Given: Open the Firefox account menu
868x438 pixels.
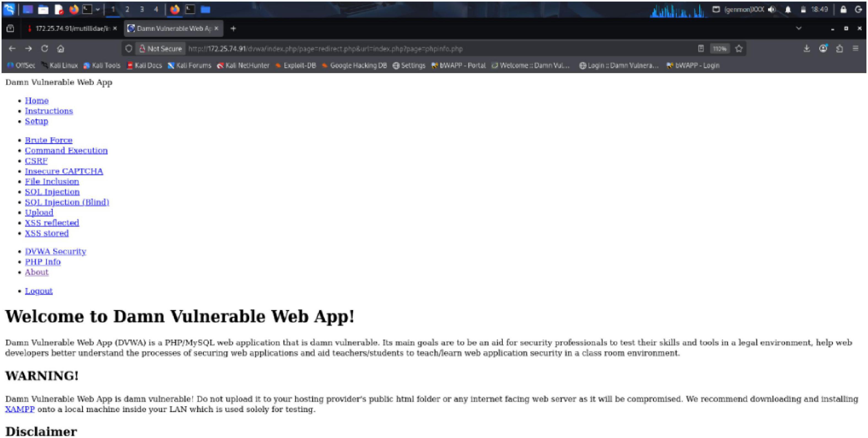Looking at the screenshot, I should click(x=823, y=49).
